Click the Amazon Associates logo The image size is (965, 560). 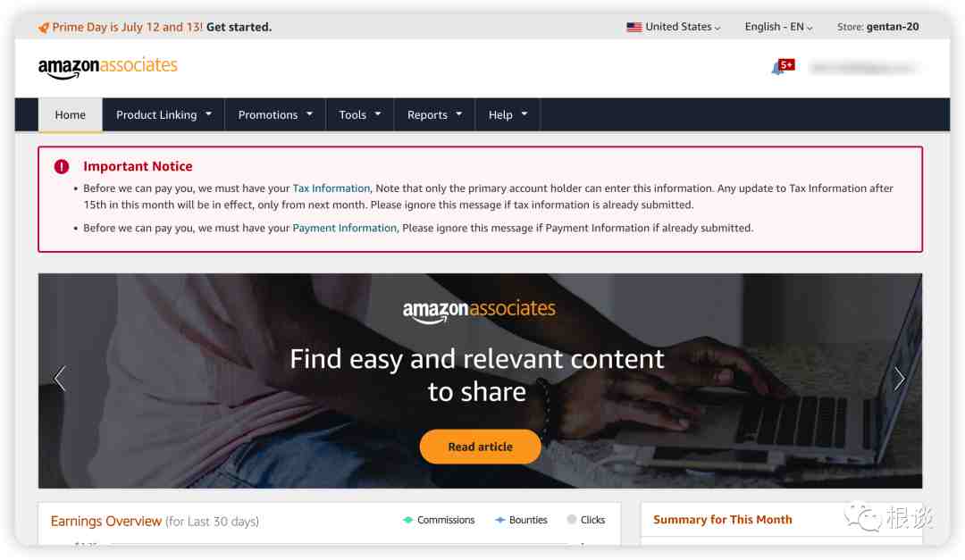(x=108, y=67)
